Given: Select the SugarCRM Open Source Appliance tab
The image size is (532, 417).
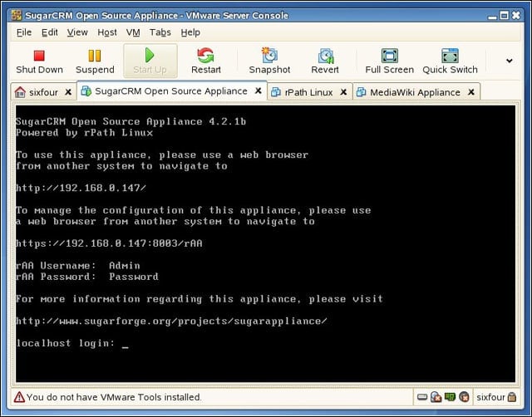Looking at the screenshot, I should tap(171, 91).
